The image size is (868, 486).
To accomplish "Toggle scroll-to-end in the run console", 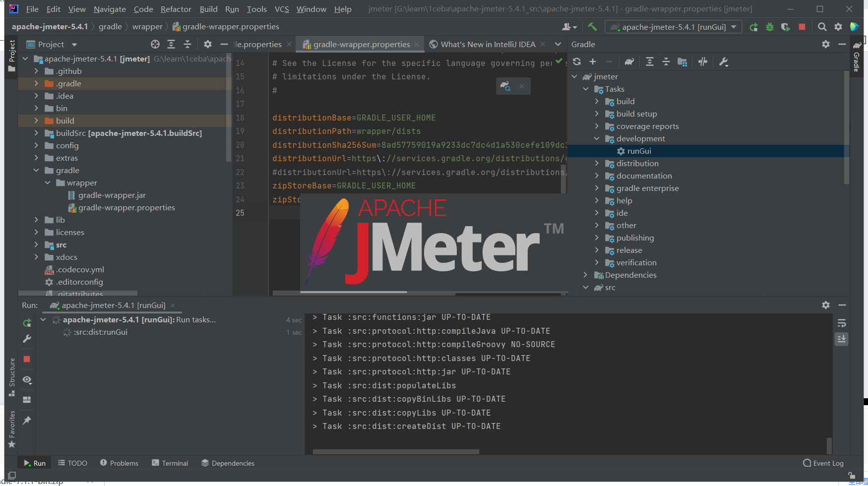I will [841, 339].
